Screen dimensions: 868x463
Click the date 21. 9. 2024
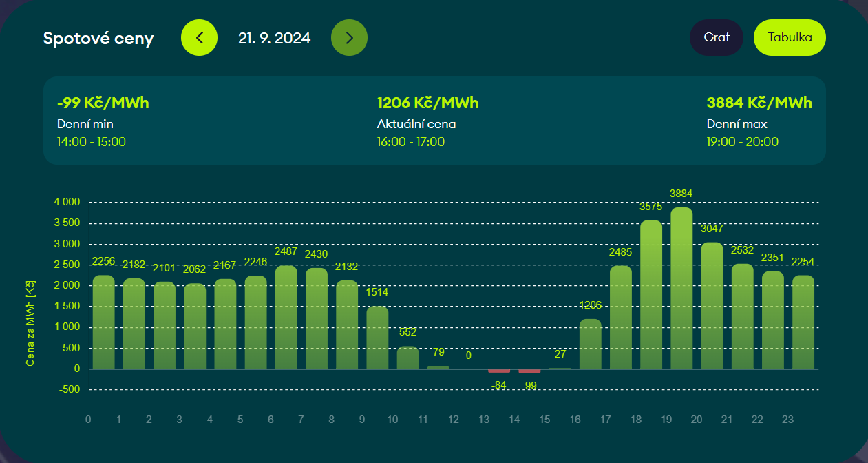coord(274,38)
